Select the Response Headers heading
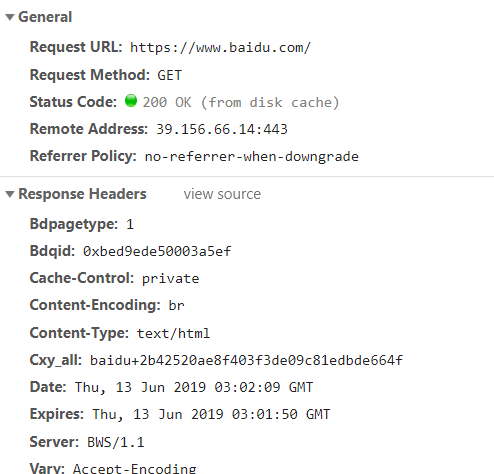The image size is (494, 474). tap(82, 194)
